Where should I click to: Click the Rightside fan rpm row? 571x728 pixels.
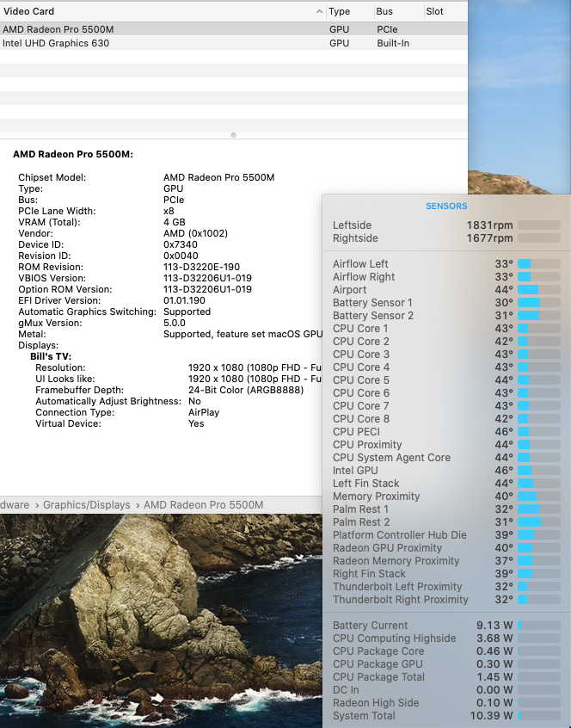point(446,238)
